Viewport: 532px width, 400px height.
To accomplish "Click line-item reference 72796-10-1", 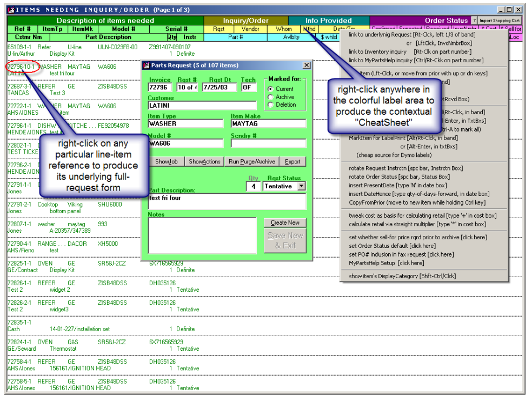I will coord(21,67).
